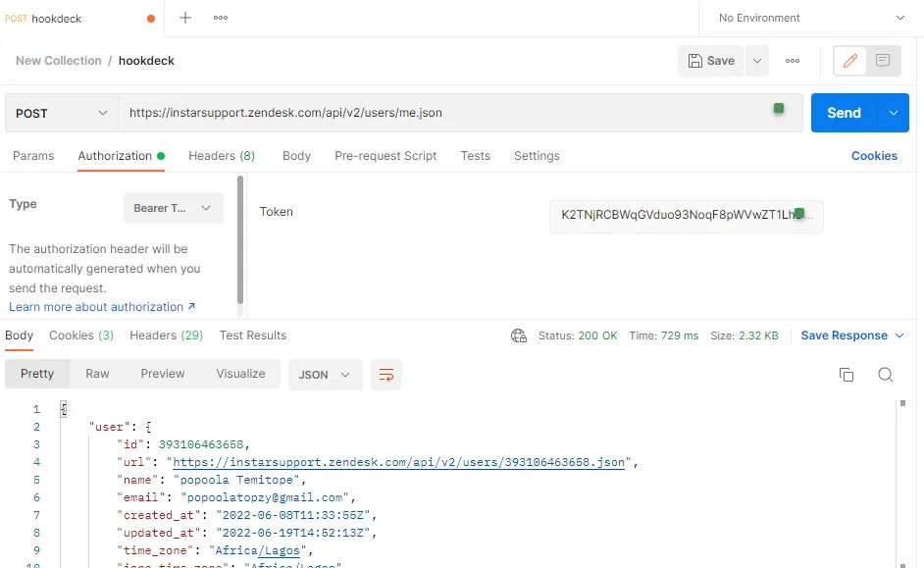The image size is (924, 568).
Task: Click the Size 2.32 KB indicator
Action: coord(744,336)
